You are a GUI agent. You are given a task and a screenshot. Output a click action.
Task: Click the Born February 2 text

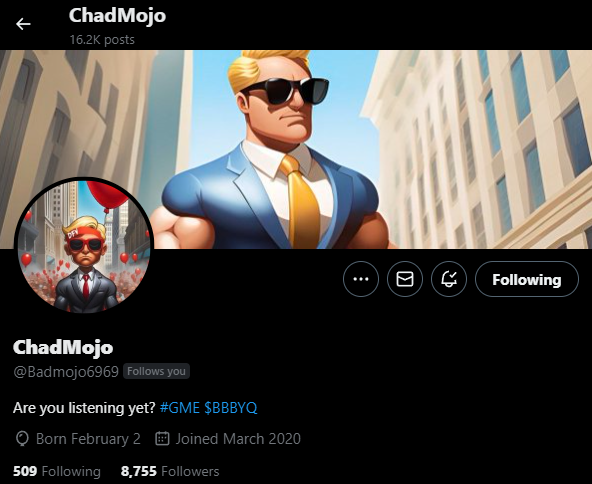pyautogui.click(x=88, y=439)
